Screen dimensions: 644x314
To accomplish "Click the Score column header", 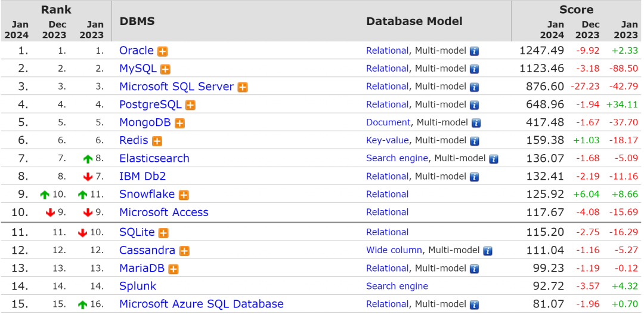I will coord(576,10).
